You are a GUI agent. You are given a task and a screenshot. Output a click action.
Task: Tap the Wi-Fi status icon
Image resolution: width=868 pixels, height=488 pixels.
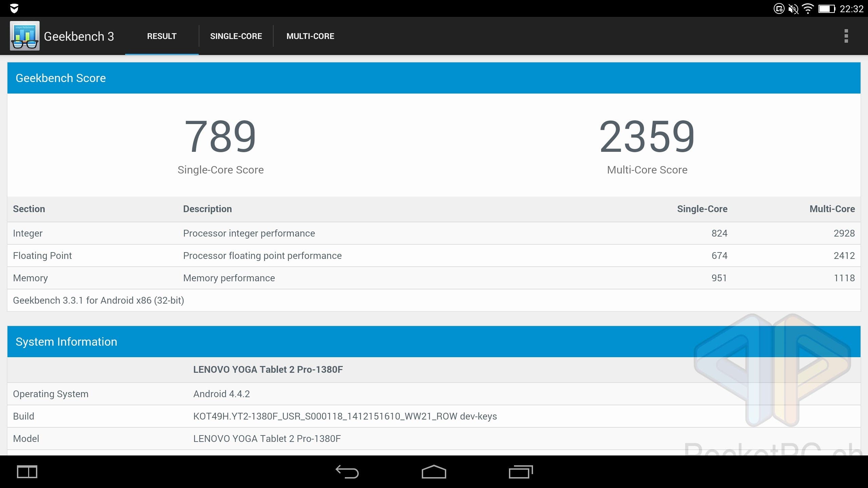pyautogui.click(x=808, y=8)
